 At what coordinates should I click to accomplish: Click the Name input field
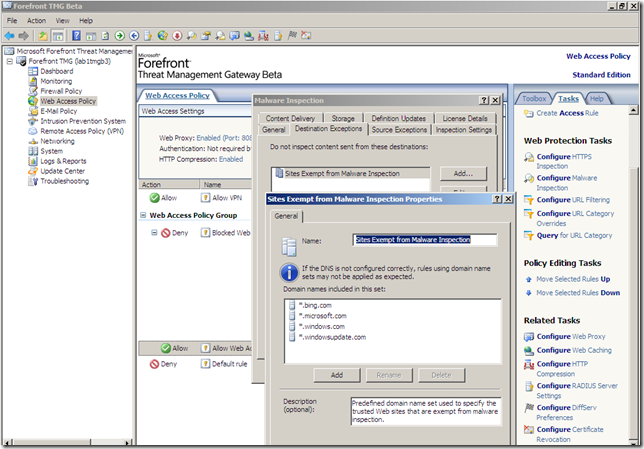(x=425, y=240)
